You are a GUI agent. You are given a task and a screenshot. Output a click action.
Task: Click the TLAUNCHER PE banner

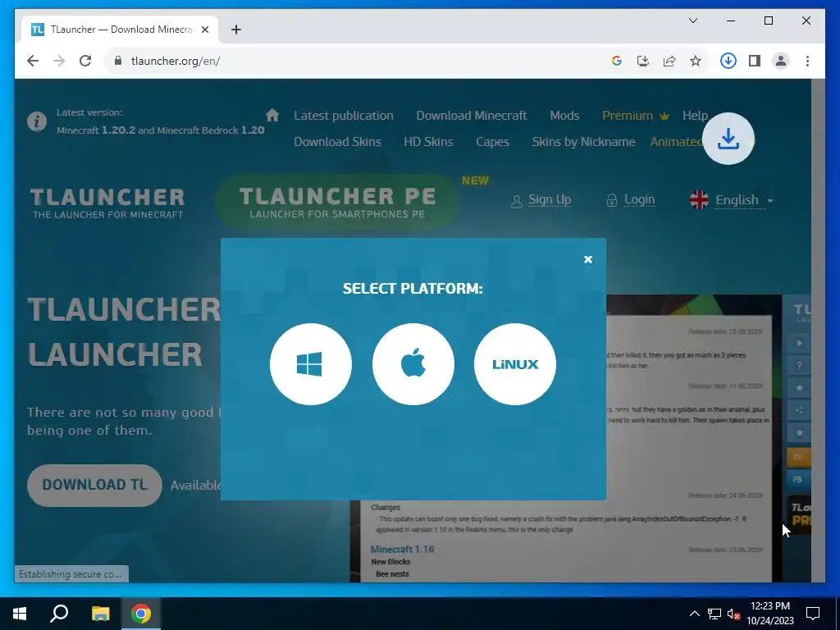point(337,202)
